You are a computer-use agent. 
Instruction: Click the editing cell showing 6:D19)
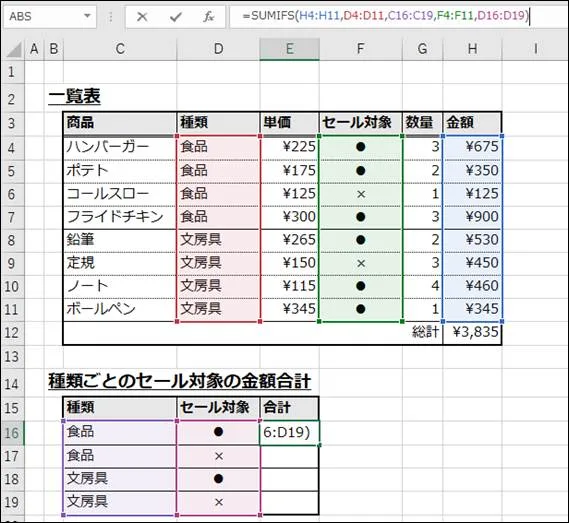pyautogui.click(x=290, y=433)
